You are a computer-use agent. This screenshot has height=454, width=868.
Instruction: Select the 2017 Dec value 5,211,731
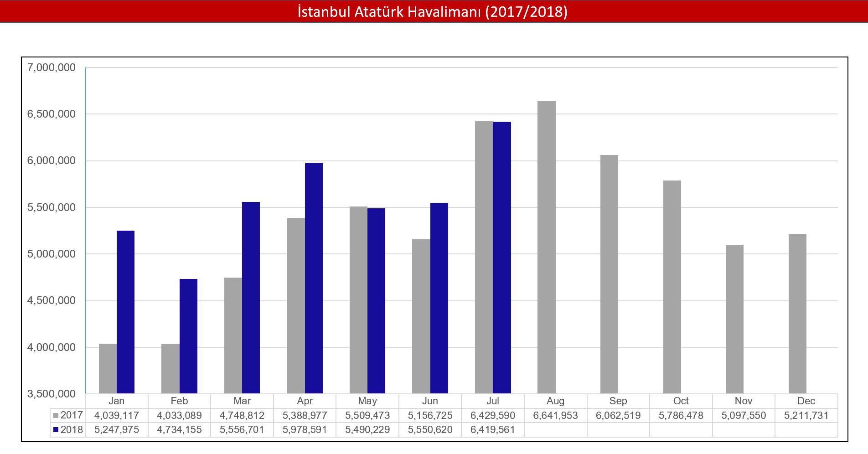[806, 416]
